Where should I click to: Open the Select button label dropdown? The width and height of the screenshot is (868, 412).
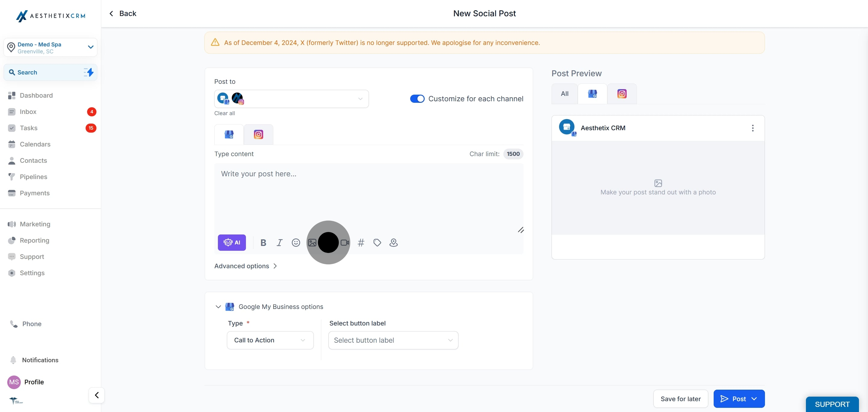(x=393, y=340)
